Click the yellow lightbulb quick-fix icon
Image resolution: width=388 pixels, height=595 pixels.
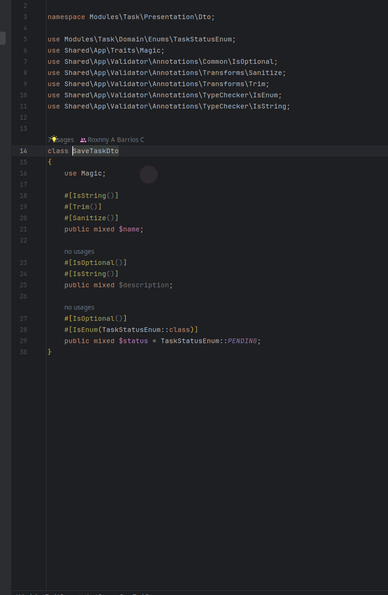point(54,139)
